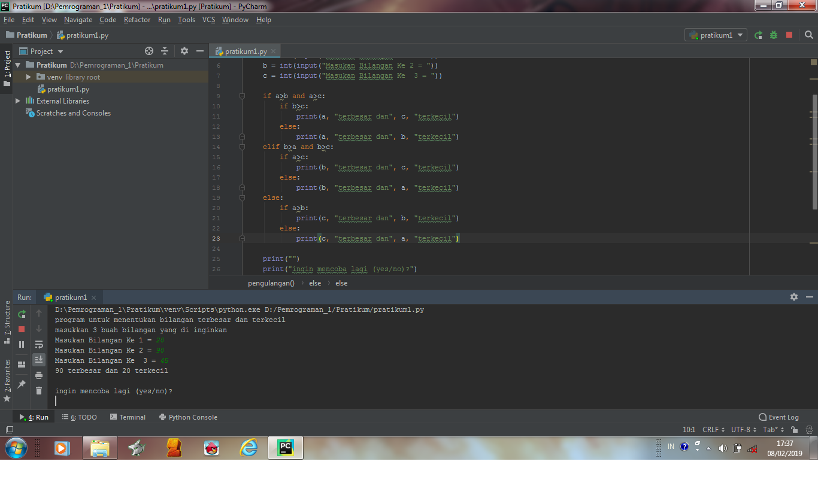Open pratikum1 run configuration dropdown
The width and height of the screenshot is (818, 504).
[716, 35]
